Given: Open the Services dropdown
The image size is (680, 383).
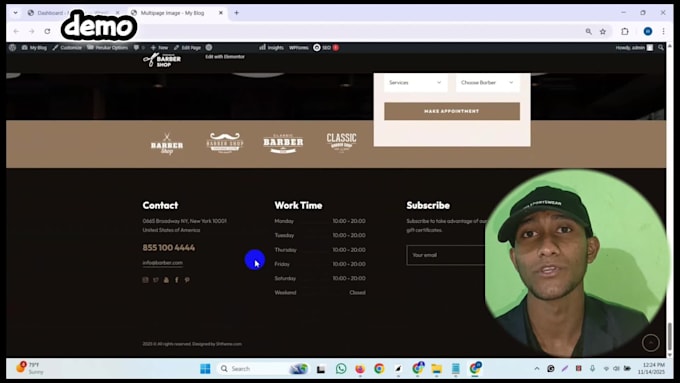Looking at the screenshot, I should coord(415,82).
